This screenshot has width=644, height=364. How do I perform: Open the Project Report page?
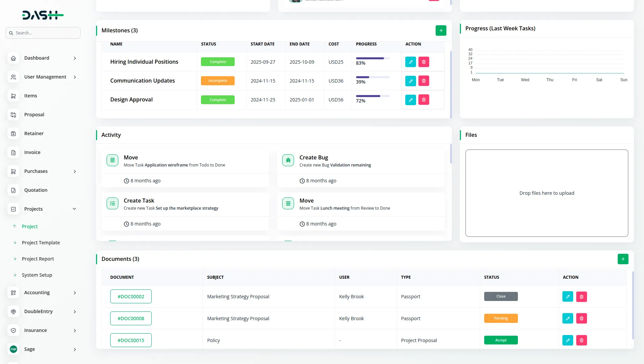click(37, 259)
